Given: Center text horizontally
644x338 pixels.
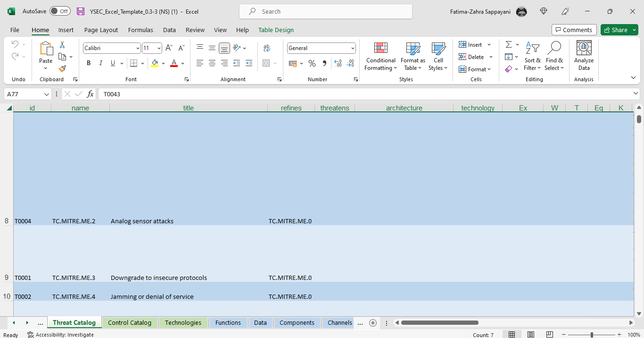Looking at the screenshot, I should pos(212,63).
